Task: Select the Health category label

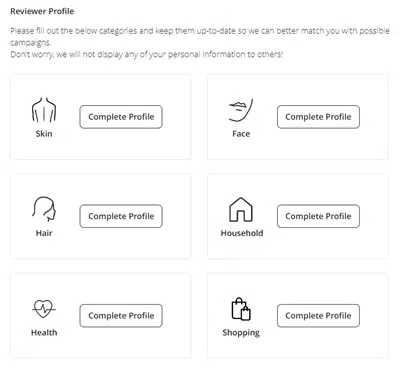Action: (x=44, y=332)
